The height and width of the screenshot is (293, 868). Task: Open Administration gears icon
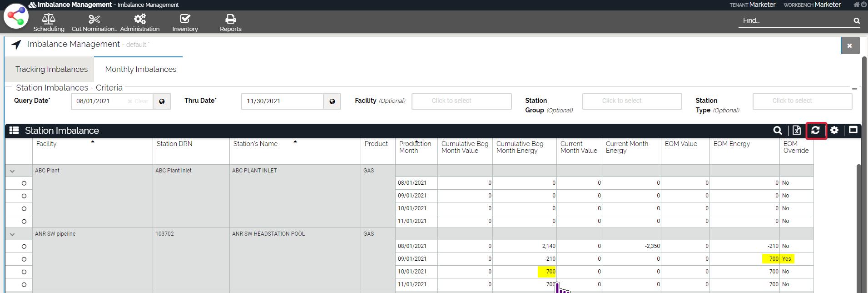coord(139,19)
